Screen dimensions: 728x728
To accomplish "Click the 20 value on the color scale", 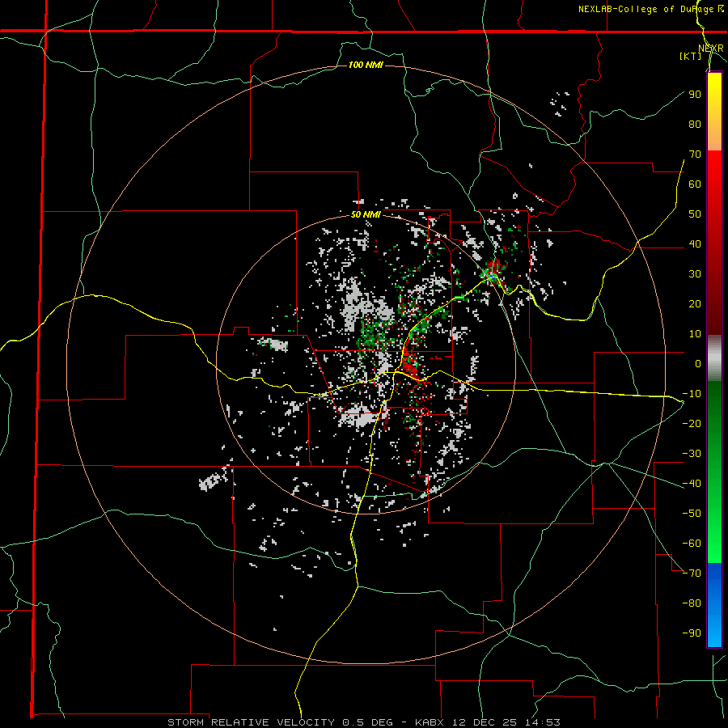I will pyautogui.click(x=695, y=304).
